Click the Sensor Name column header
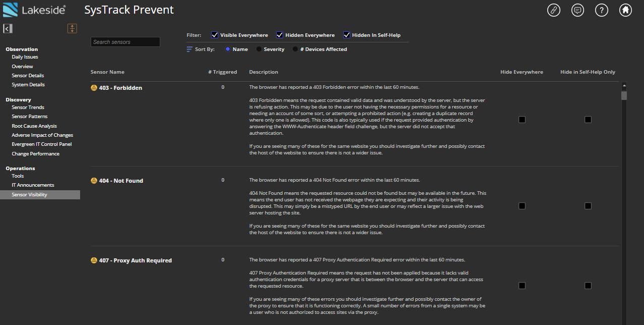Image resolution: width=644 pixels, height=325 pixels. pyautogui.click(x=107, y=72)
